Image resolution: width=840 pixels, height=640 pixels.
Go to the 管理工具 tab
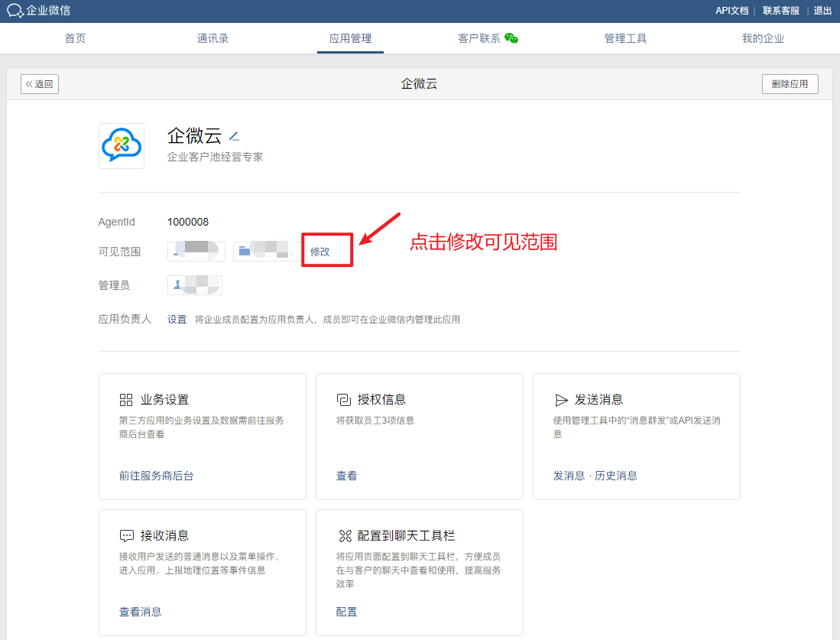(625, 38)
